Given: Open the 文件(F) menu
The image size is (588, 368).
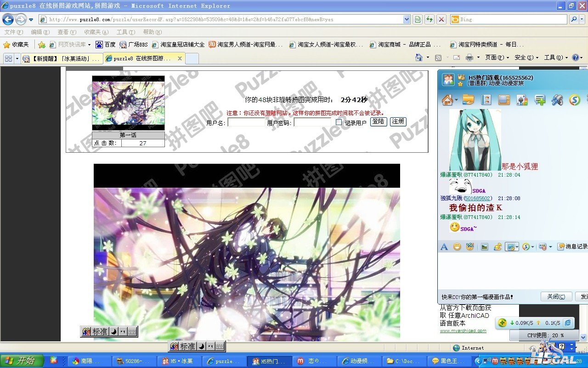Looking at the screenshot, I should [13, 32].
